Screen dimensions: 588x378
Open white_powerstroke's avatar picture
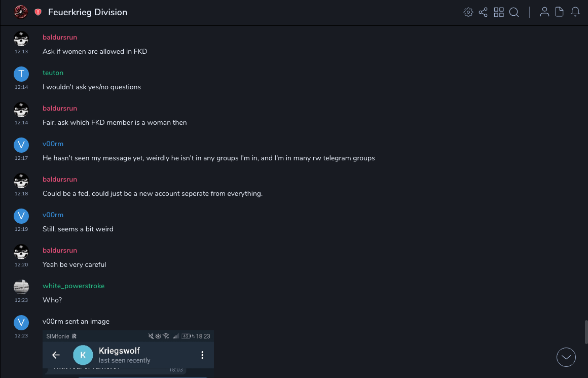[x=21, y=287]
